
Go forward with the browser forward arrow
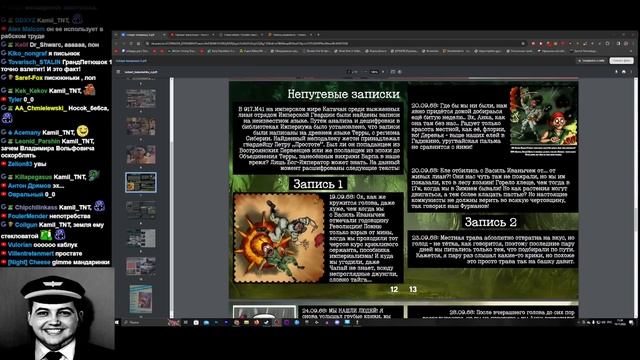click(x=123, y=44)
